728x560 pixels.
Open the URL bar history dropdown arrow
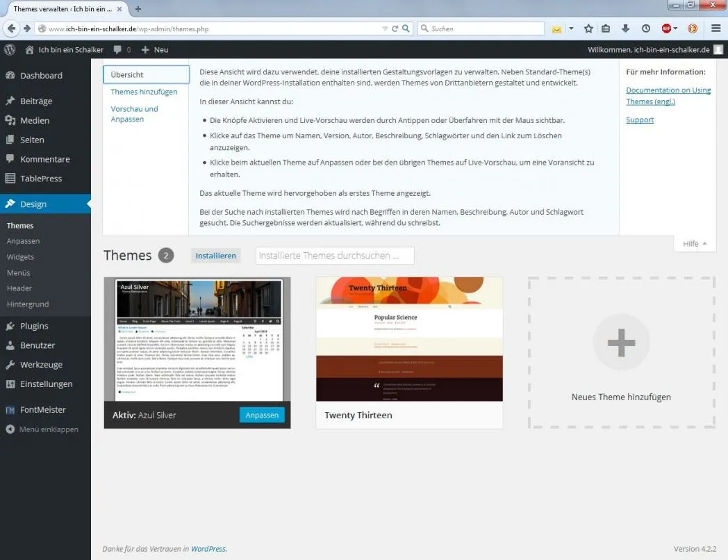pyautogui.click(x=384, y=28)
